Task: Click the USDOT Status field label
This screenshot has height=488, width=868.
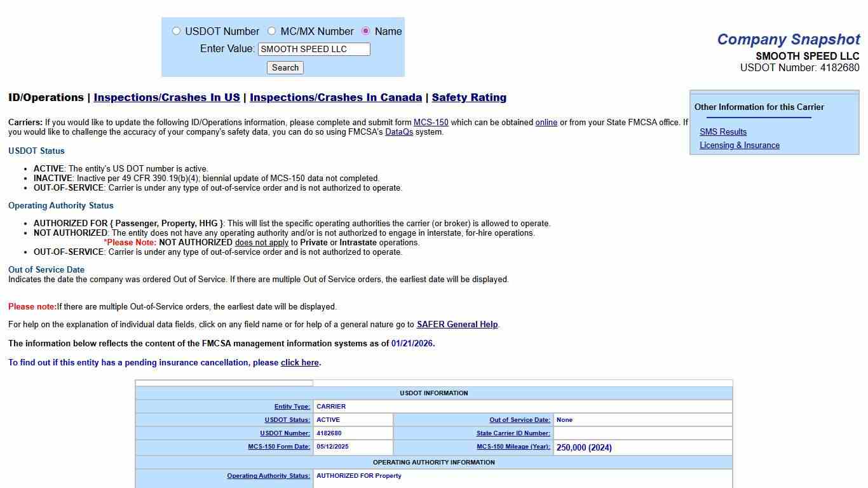Action: click(x=288, y=419)
